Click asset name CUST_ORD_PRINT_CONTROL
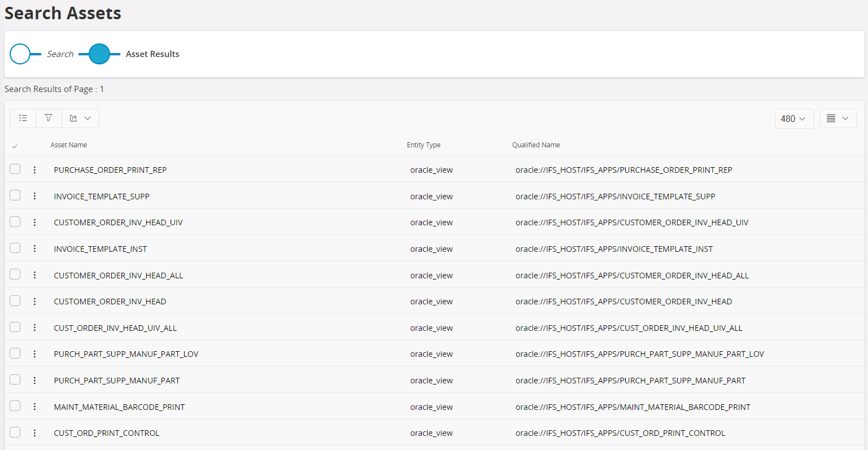Image resolution: width=868 pixels, height=450 pixels. point(107,433)
